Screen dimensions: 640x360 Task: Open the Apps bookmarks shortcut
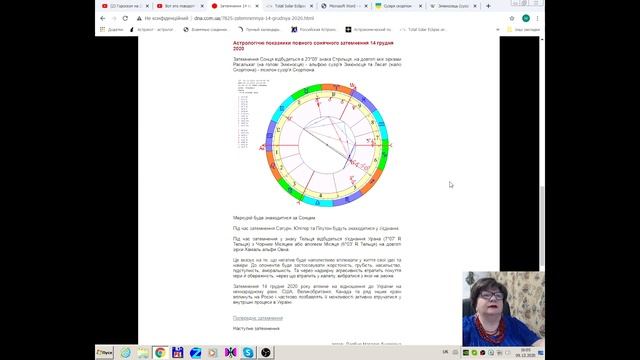[111, 29]
